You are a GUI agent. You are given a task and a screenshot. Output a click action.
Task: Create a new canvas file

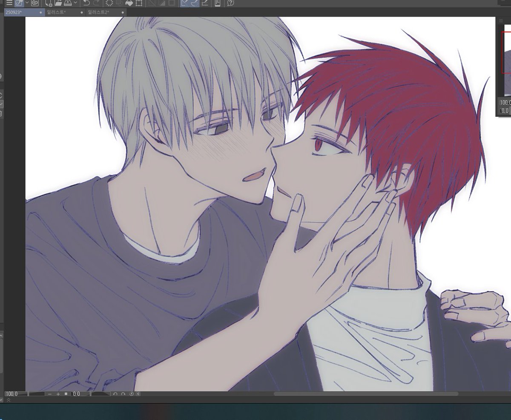(x=49, y=3)
